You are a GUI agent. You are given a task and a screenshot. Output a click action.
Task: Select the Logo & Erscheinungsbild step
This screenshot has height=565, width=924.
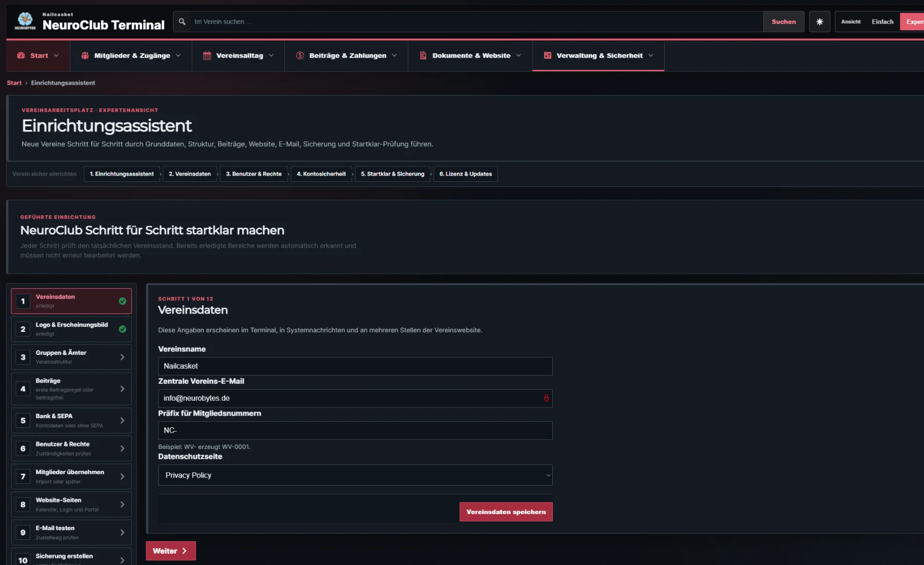click(71, 329)
